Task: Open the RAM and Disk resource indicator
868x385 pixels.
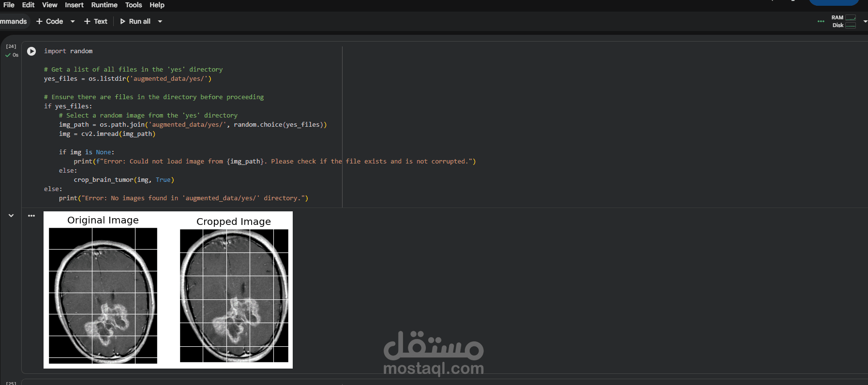Action: coord(844,21)
